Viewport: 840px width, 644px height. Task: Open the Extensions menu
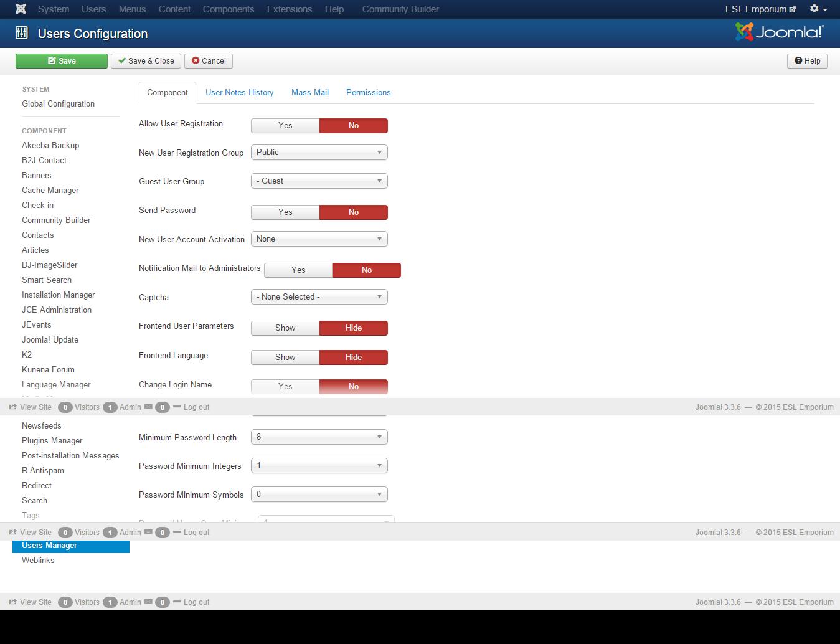click(x=290, y=9)
